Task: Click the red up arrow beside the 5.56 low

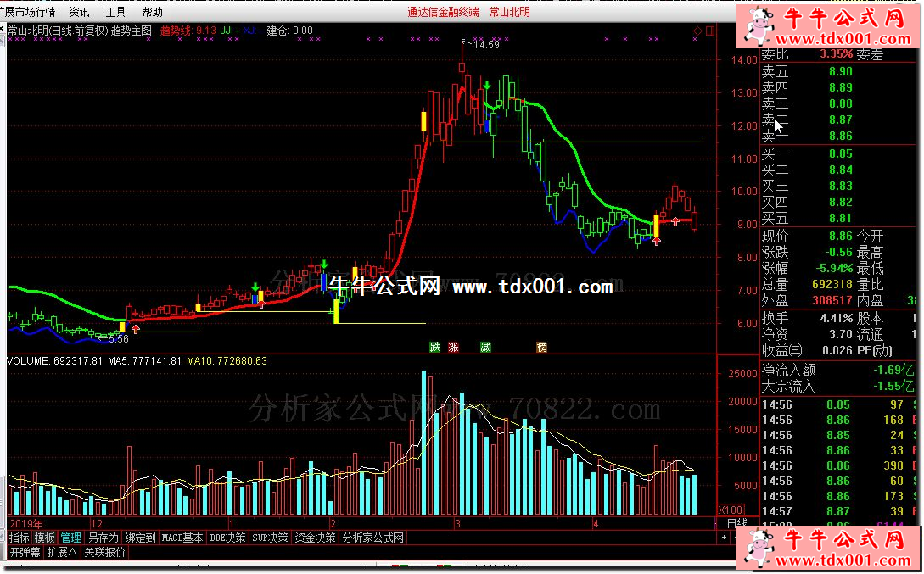Action: click(x=136, y=329)
